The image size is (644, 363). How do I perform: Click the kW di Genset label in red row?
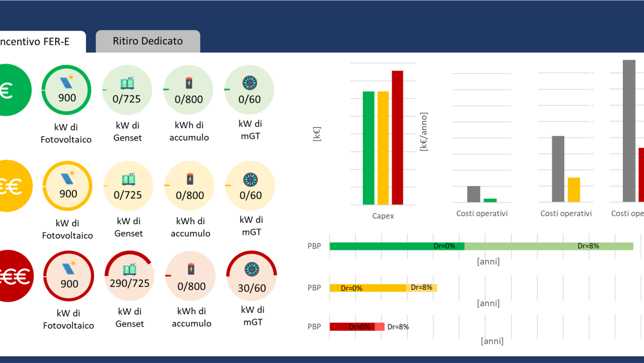tap(130, 317)
